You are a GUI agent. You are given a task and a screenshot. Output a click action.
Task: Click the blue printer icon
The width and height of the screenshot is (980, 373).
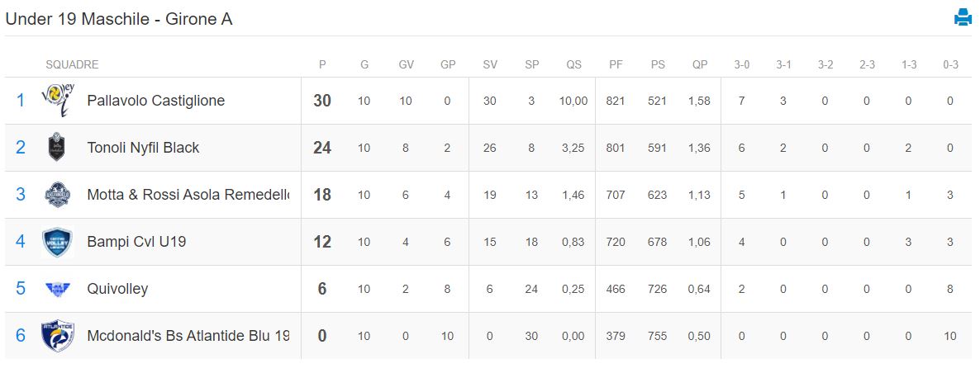click(x=963, y=18)
